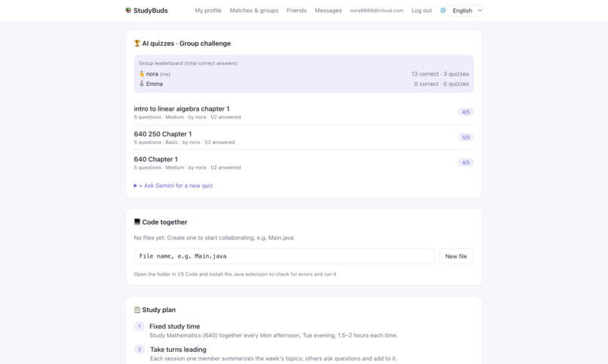Click the step 1 number badge
The image size is (608, 364).
140,326
